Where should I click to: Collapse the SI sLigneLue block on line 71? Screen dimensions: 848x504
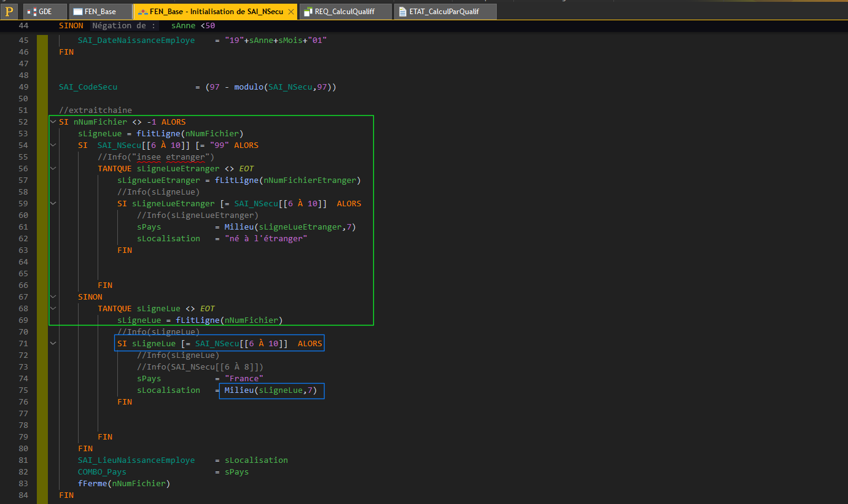click(53, 344)
